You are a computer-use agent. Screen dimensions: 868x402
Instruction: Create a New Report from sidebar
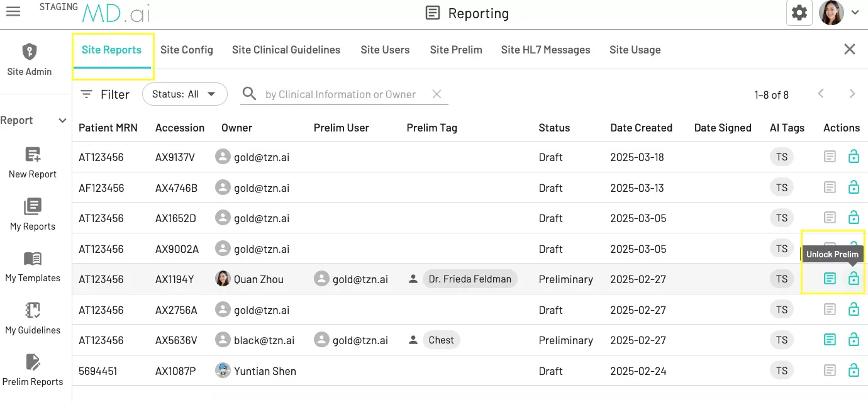click(x=33, y=155)
